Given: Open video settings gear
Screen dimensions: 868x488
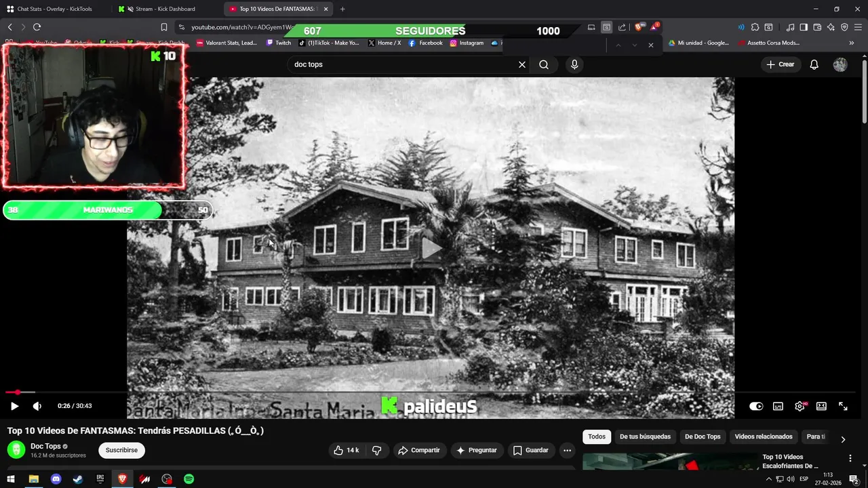Looking at the screenshot, I should 800,406.
